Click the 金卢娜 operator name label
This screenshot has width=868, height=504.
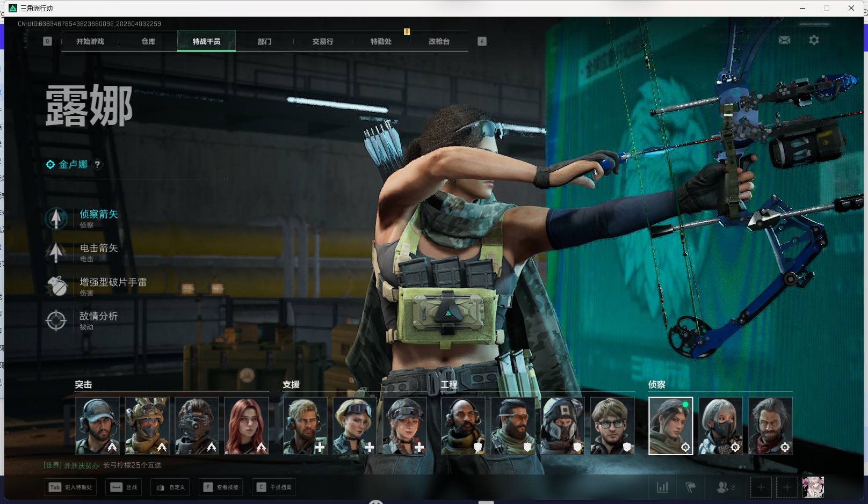tap(73, 164)
